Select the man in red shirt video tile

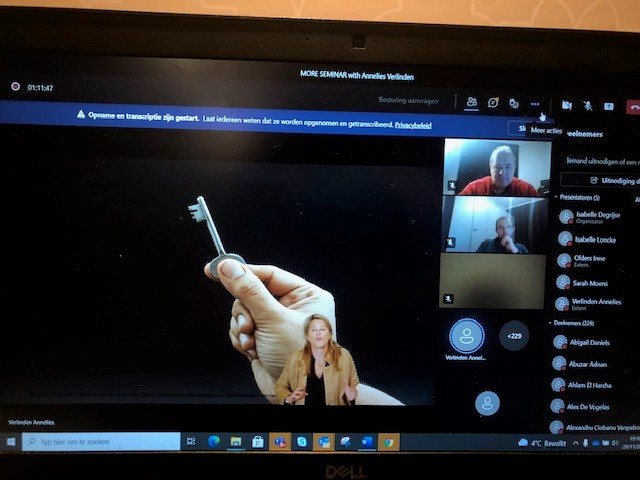point(497,167)
